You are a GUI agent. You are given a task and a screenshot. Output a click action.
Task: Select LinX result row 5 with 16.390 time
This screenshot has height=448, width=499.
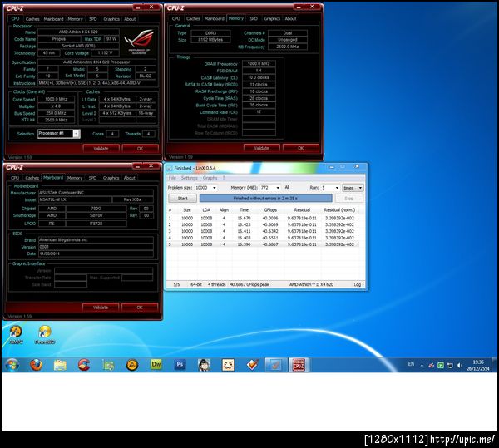coord(264,244)
